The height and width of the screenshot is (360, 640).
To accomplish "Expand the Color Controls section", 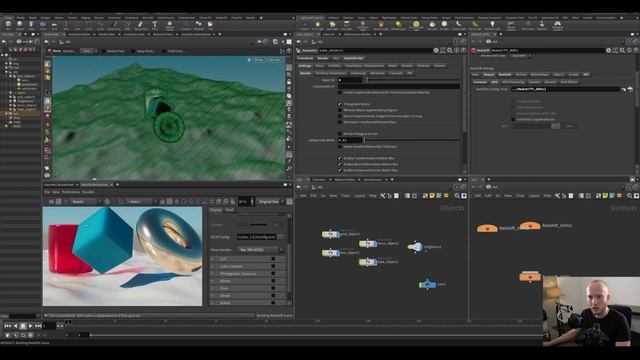I will 247,266.
